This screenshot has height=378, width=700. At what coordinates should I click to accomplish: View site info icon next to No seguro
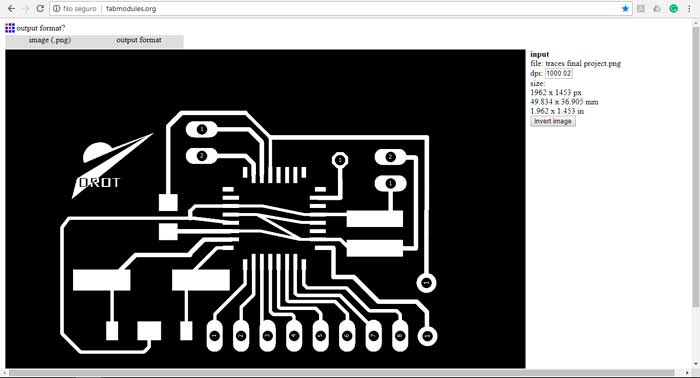(x=57, y=8)
